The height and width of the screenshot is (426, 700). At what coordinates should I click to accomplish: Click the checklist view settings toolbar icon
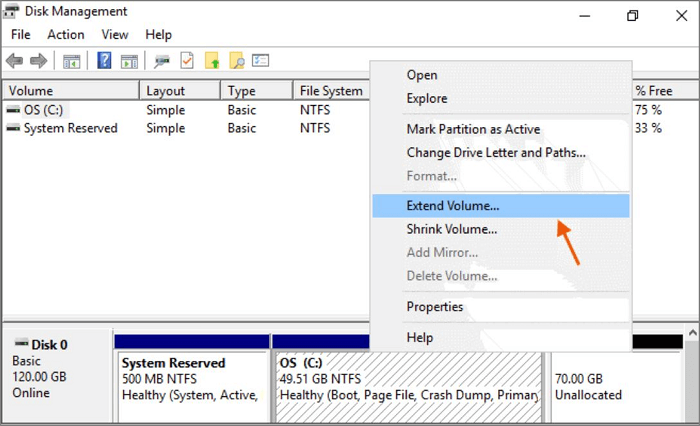point(260,61)
